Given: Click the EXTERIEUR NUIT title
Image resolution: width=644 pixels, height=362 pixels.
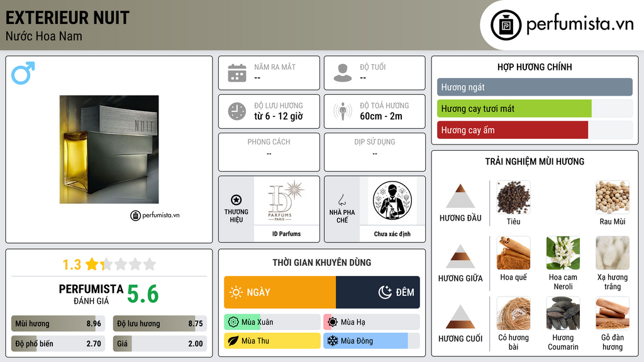Looking at the screenshot, I should click(x=67, y=18).
